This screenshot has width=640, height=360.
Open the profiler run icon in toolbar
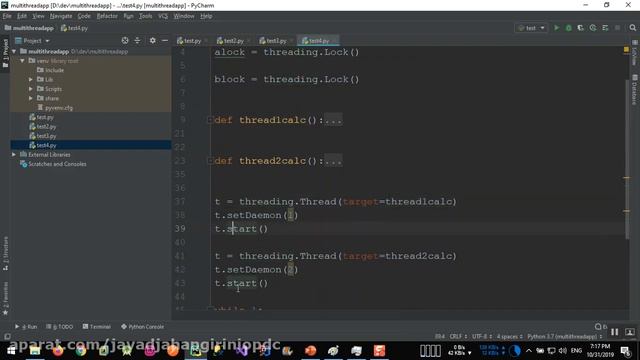pos(593,28)
